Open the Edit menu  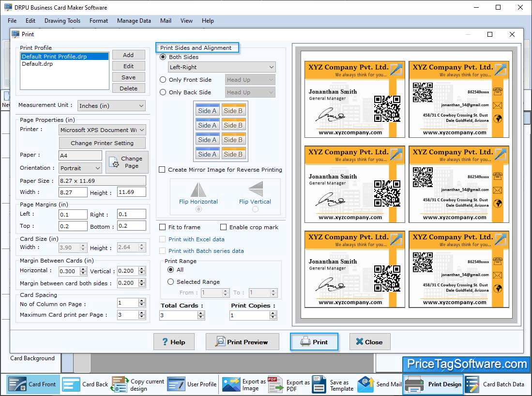pyautogui.click(x=30, y=21)
